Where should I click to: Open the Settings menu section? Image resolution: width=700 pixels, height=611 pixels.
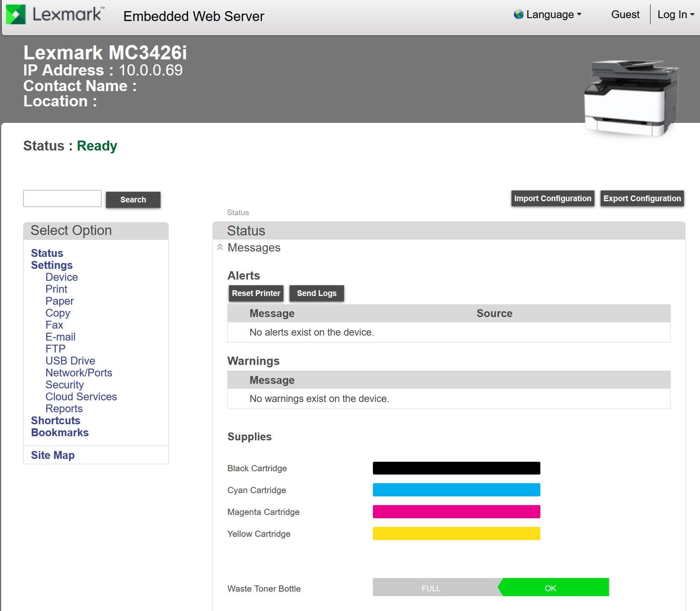pyautogui.click(x=52, y=265)
